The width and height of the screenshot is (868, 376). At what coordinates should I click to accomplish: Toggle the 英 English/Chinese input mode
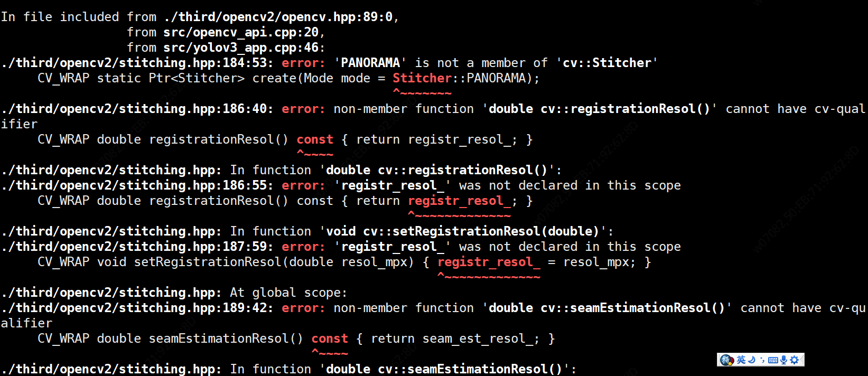pos(741,360)
